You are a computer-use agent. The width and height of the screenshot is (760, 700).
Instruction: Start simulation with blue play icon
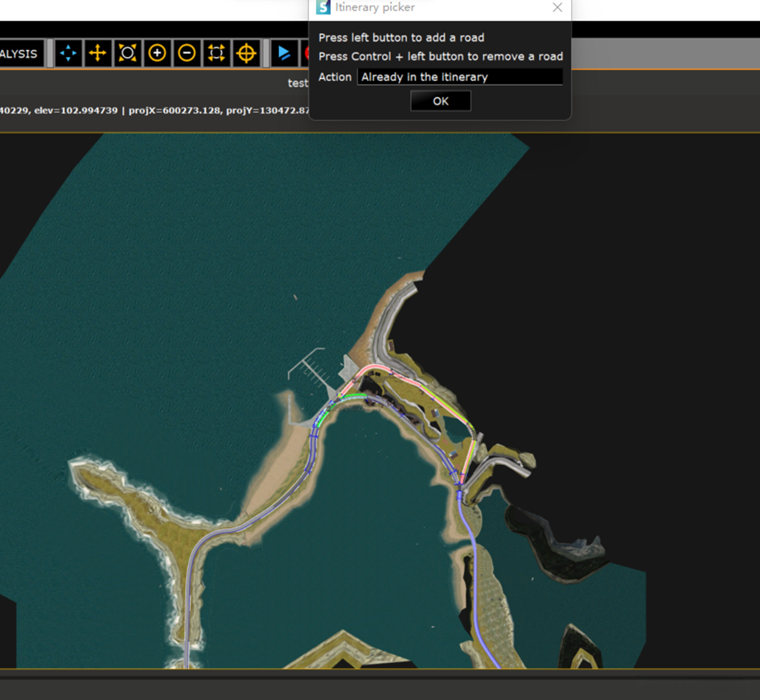coord(283,54)
